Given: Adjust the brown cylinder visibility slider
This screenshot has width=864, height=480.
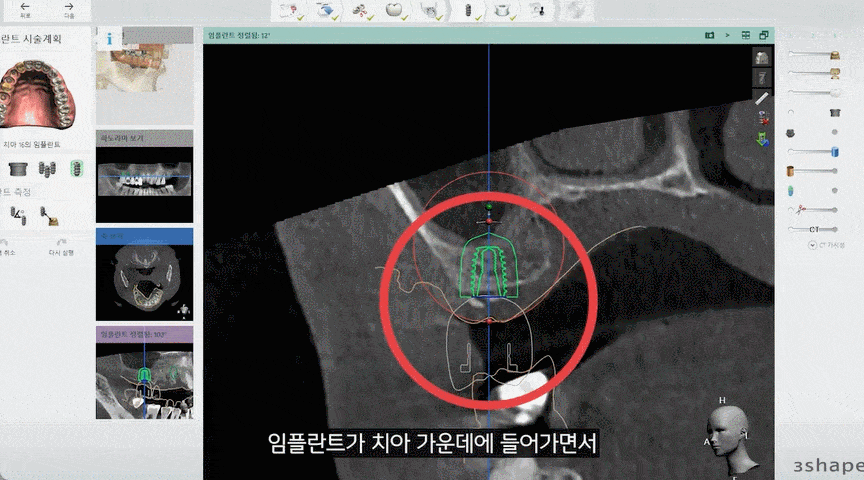Looking at the screenshot, I should point(813,171).
